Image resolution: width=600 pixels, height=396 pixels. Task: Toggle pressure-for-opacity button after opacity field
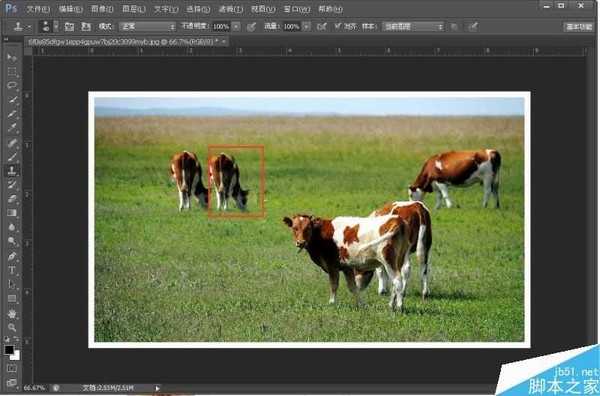pyautogui.click(x=251, y=26)
